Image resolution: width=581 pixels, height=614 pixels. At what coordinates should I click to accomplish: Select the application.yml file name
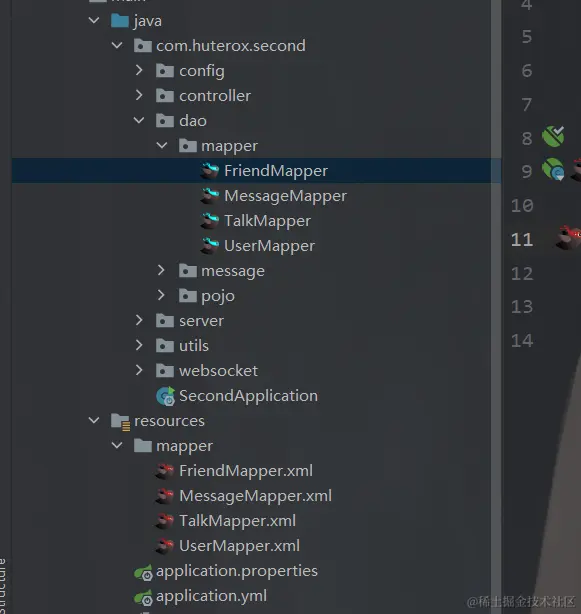tap(211, 597)
